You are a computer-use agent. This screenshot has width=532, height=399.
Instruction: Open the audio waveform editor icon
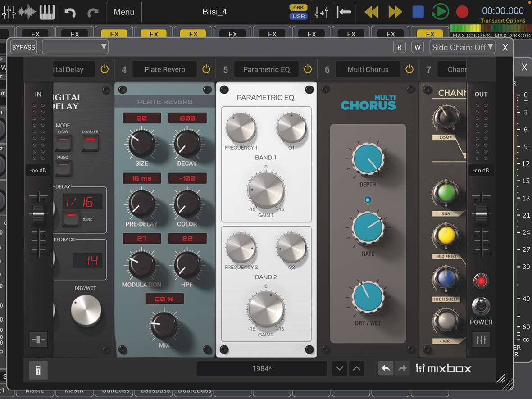tap(27, 12)
